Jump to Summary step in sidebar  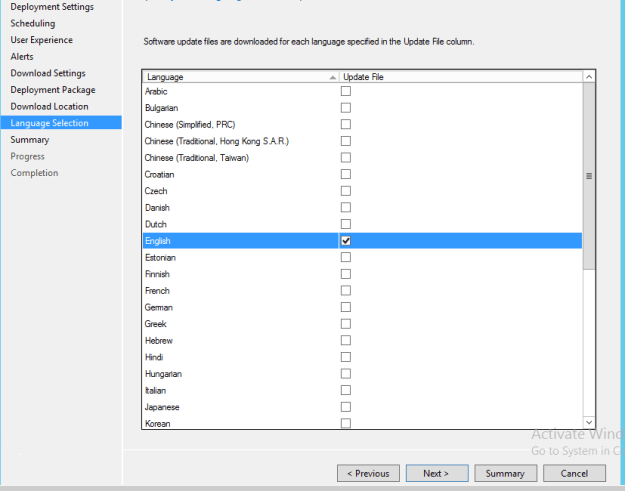(x=30, y=140)
